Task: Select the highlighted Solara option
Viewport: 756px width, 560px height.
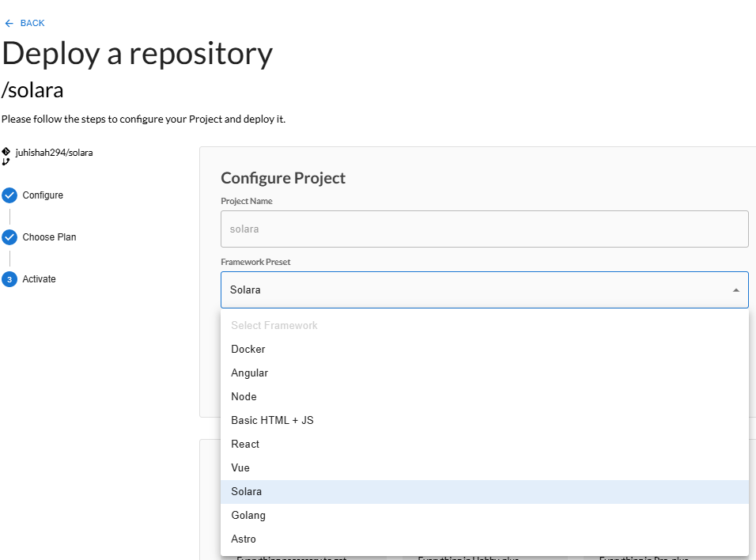Action: click(x=247, y=491)
